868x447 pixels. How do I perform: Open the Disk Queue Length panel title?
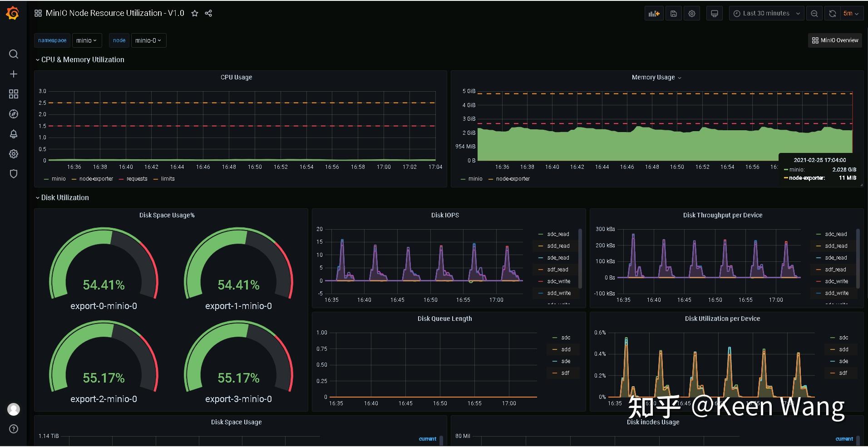pos(445,319)
